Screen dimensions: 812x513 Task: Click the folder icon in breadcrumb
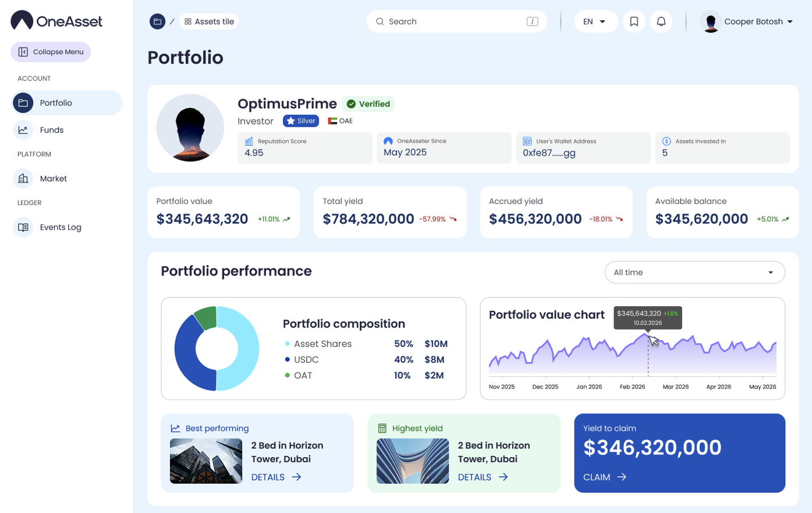pyautogui.click(x=157, y=22)
